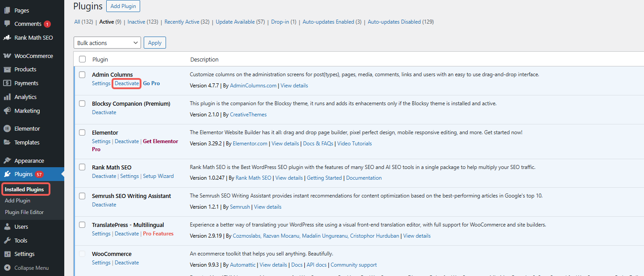The image size is (644, 276).
Task: Toggle the select-all plugins header checkbox
Action: click(x=82, y=59)
